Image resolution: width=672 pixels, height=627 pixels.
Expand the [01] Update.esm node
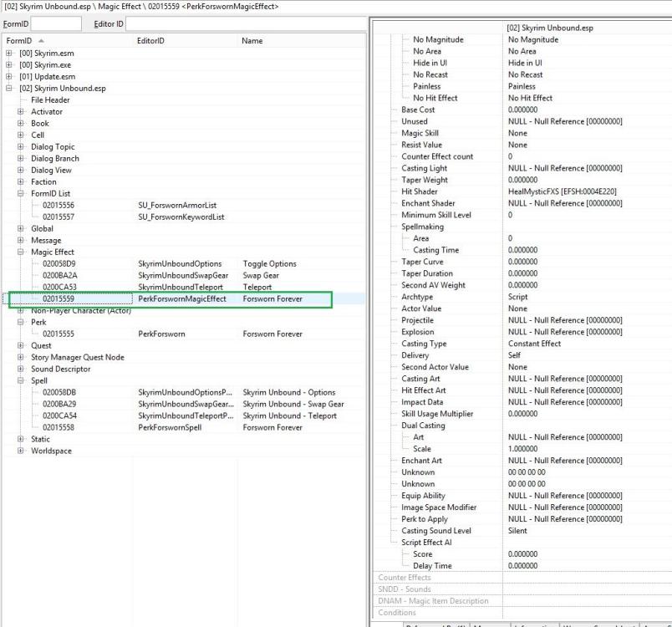[8, 76]
